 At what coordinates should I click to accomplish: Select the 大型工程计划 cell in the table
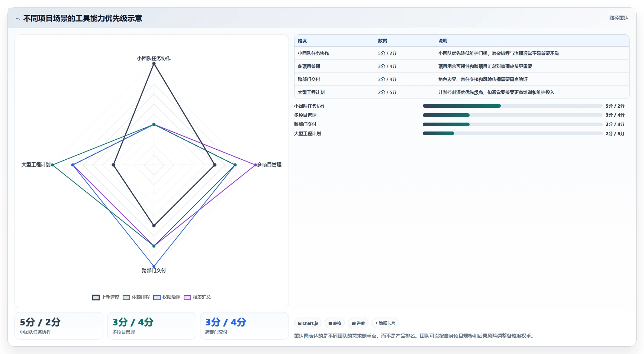[x=311, y=92]
